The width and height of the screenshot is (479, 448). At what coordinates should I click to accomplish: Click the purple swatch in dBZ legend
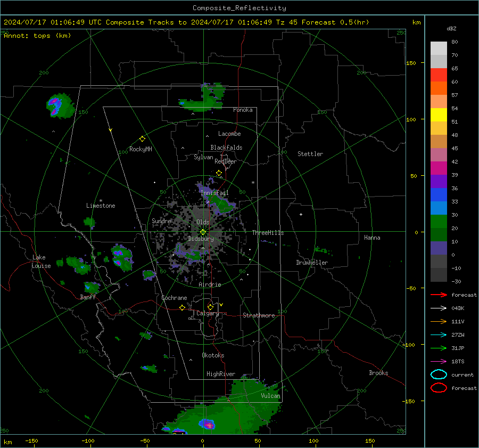point(439,181)
